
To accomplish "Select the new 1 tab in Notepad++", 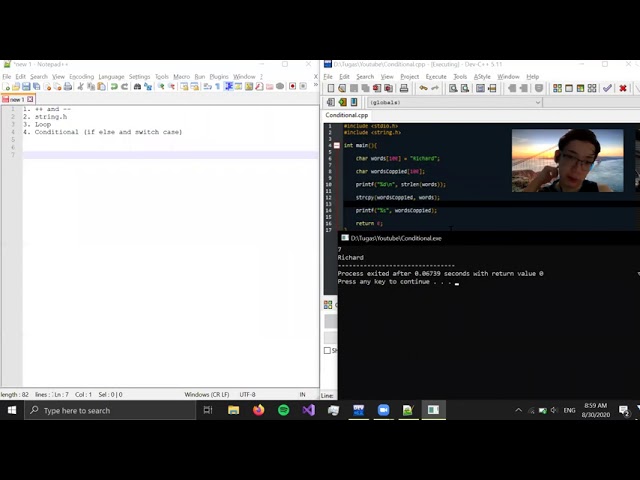I will click(x=17, y=99).
